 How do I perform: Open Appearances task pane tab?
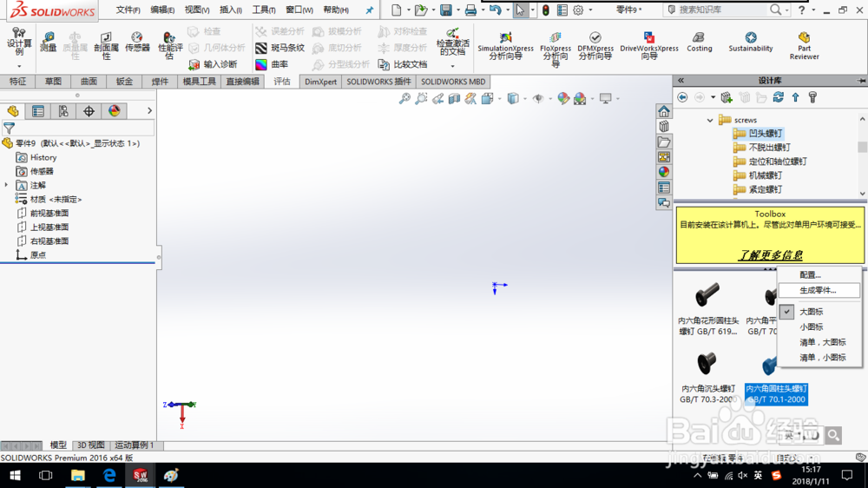tap(664, 172)
